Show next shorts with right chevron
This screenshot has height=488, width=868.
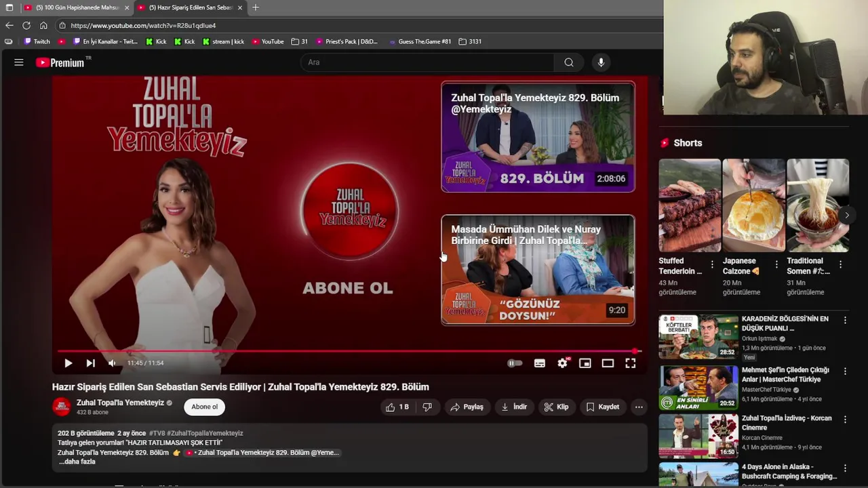(846, 216)
